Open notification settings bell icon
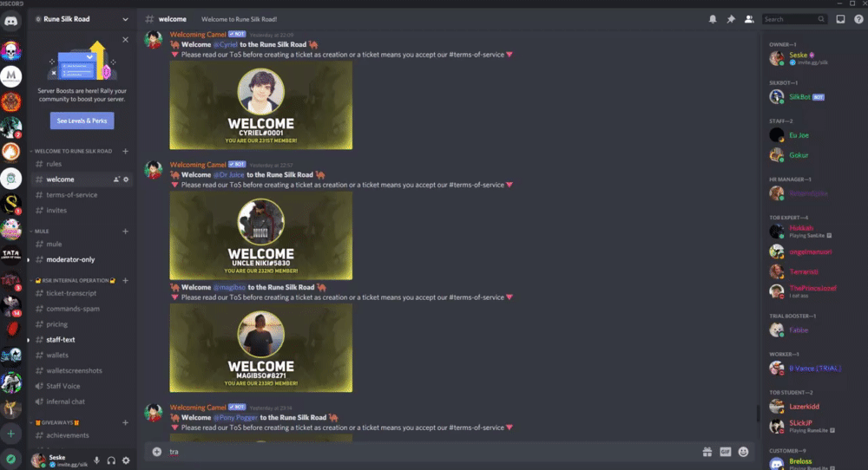The image size is (868, 470). coord(713,19)
